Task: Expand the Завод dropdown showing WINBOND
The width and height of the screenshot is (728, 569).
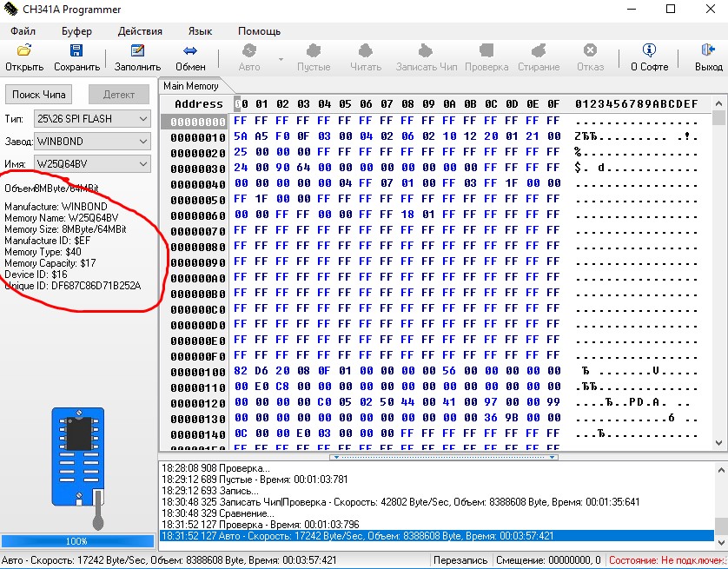Action: pos(143,141)
